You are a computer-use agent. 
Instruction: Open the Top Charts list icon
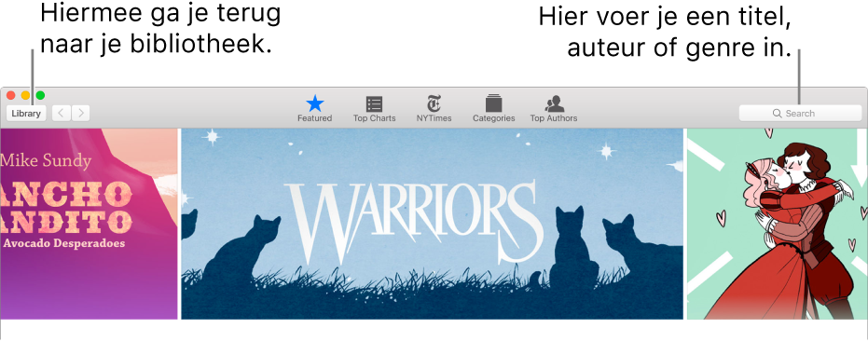click(x=374, y=104)
